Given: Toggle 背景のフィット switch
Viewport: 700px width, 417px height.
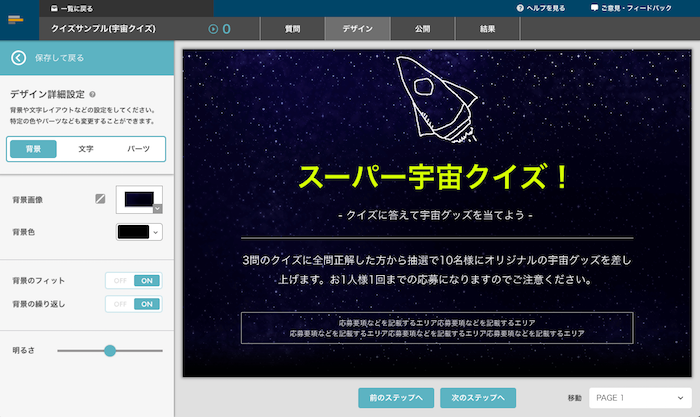Looking at the screenshot, I should click(134, 281).
